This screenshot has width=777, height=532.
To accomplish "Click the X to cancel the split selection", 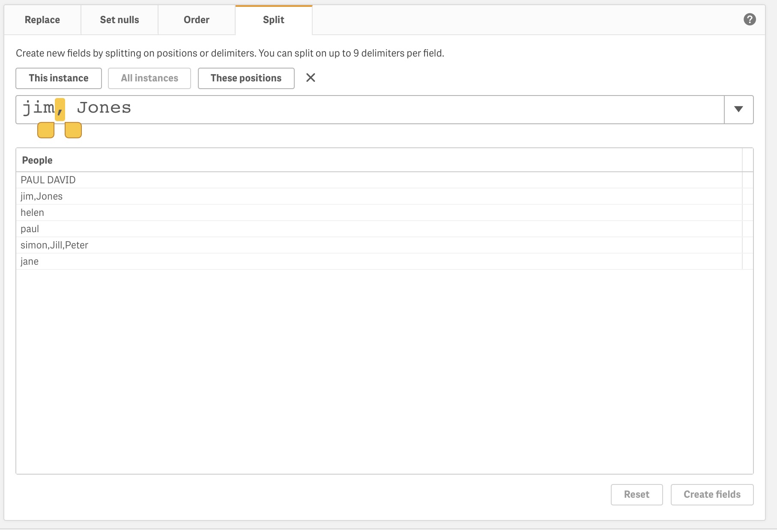I will pyautogui.click(x=311, y=78).
